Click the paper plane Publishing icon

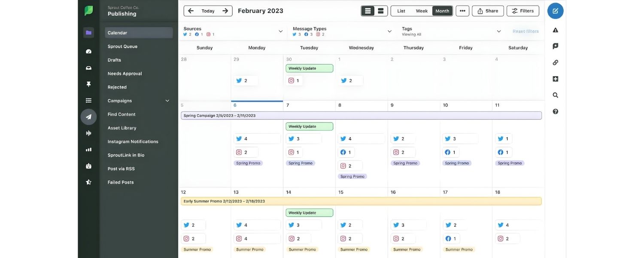tap(88, 117)
